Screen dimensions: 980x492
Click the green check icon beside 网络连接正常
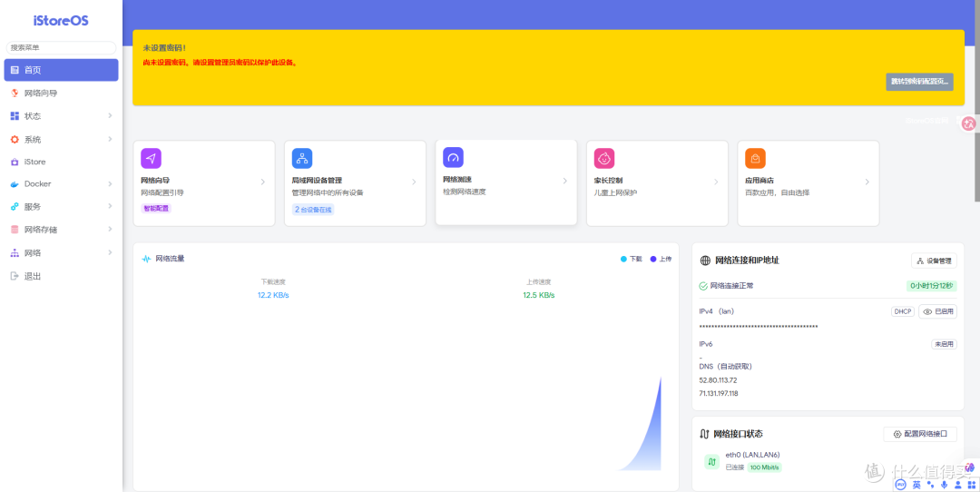pyautogui.click(x=703, y=286)
